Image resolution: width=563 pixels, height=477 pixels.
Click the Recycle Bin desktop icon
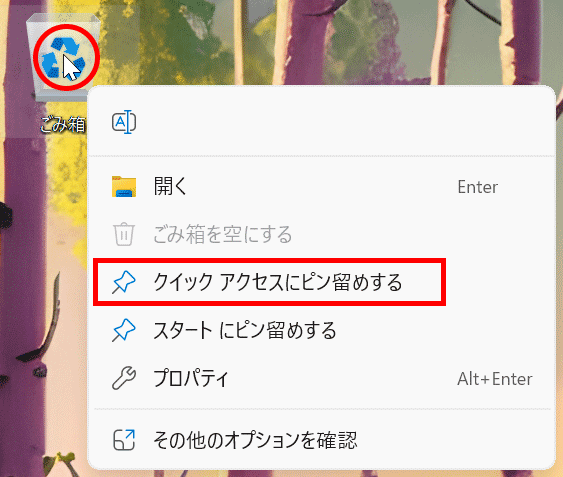pyautogui.click(x=64, y=57)
